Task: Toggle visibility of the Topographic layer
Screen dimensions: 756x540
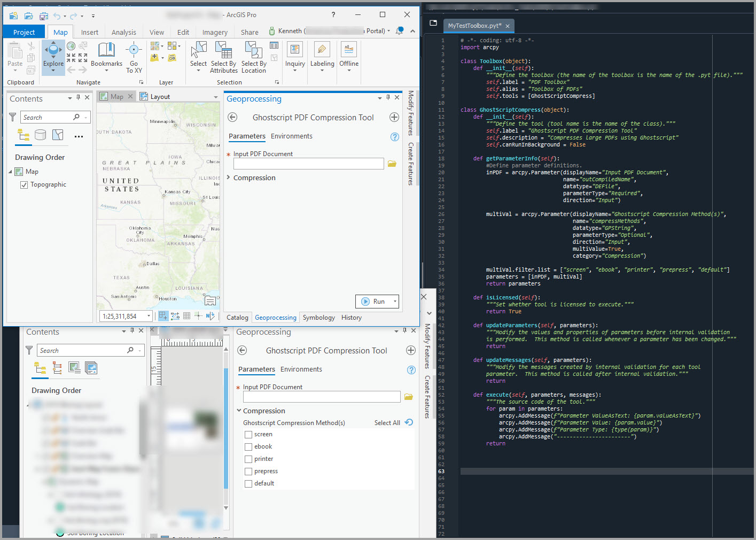Action: point(24,184)
